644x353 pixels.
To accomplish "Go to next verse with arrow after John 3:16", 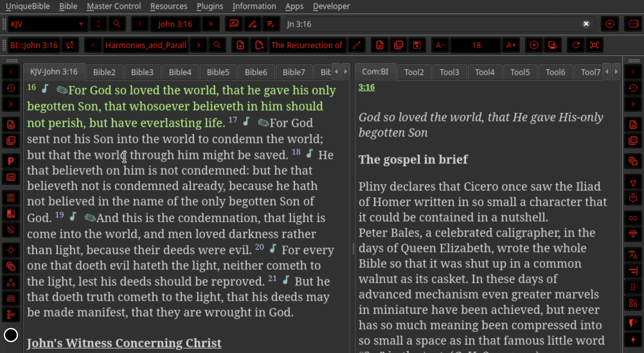I will click(211, 24).
